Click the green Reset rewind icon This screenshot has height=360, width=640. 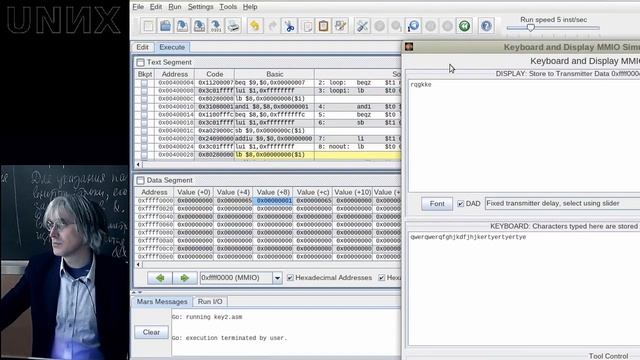pyautogui.click(x=464, y=26)
